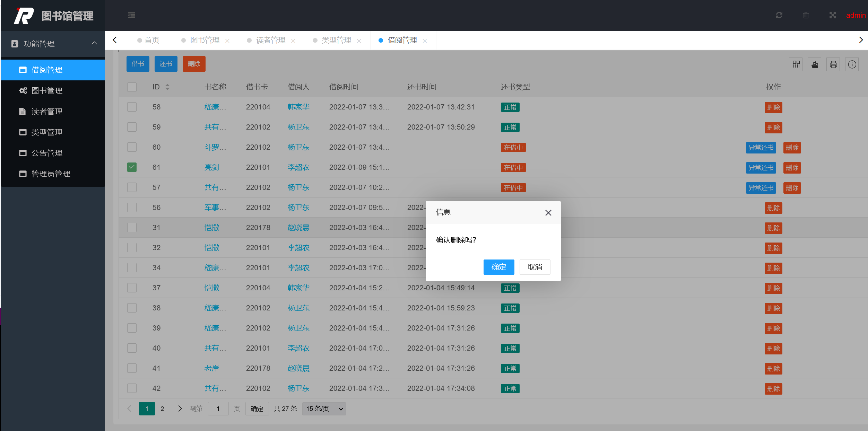Click the sidebar collapse menu icon
Image resolution: width=868 pixels, height=431 pixels.
(131, 15)
